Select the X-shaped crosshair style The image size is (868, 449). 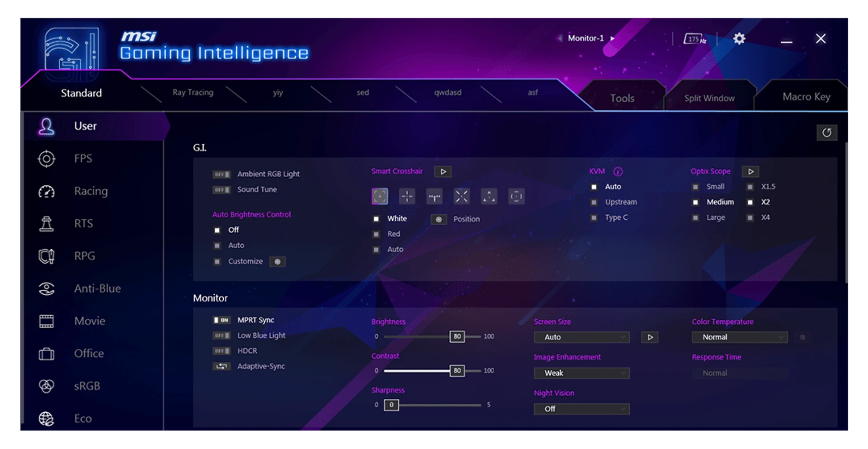click(x=462, y=197)
